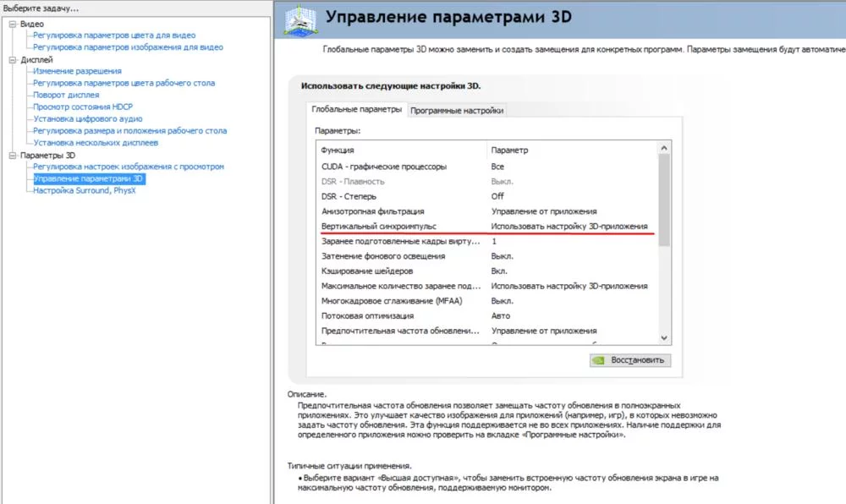Screen dimensions: 846x504
Task: Select Предпочтительная частота обновлени… row
Action: (x=487, y=331)
